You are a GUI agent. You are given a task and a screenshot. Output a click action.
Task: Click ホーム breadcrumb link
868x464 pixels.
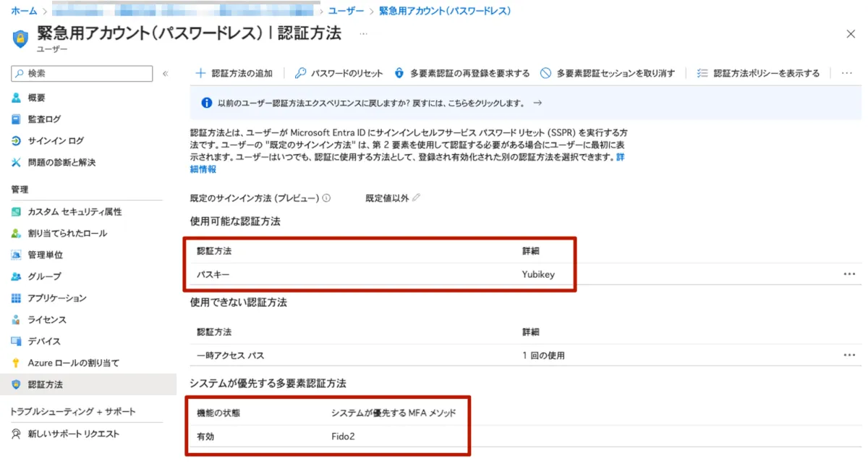point(24,11)
